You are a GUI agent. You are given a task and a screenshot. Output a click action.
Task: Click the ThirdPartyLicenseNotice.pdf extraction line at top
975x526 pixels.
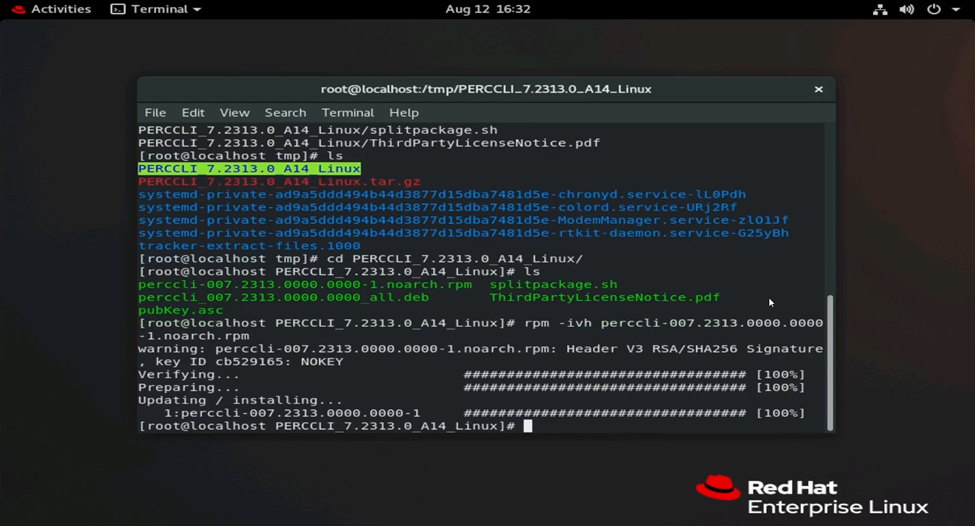pyautogui.click(x=369, y=143)
